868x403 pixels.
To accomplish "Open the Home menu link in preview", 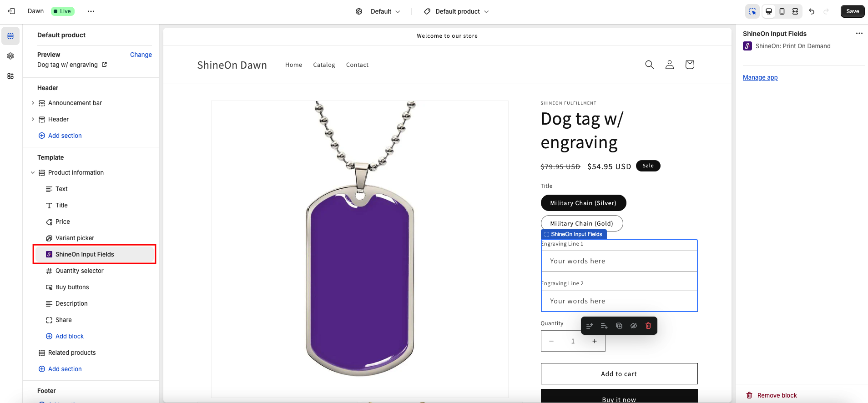I will (x=293, y=65).
